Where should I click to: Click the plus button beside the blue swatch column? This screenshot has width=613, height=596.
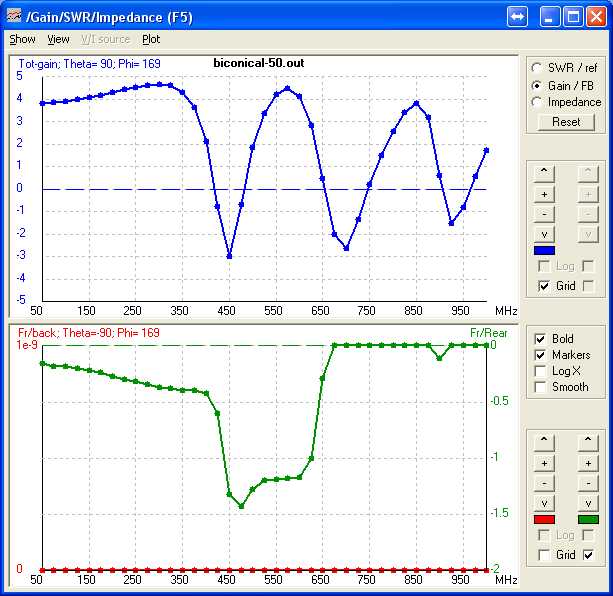pyautogui.click(x=544, y=194)
